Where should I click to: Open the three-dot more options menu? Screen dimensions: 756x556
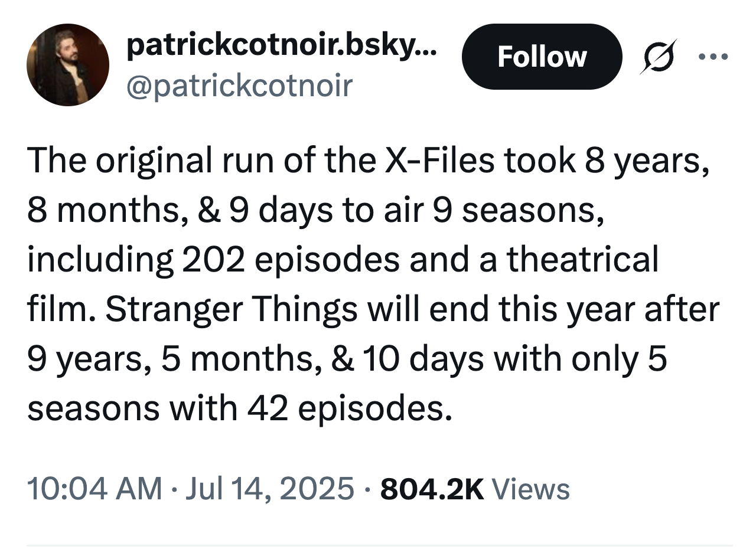(x=713, y=57)
